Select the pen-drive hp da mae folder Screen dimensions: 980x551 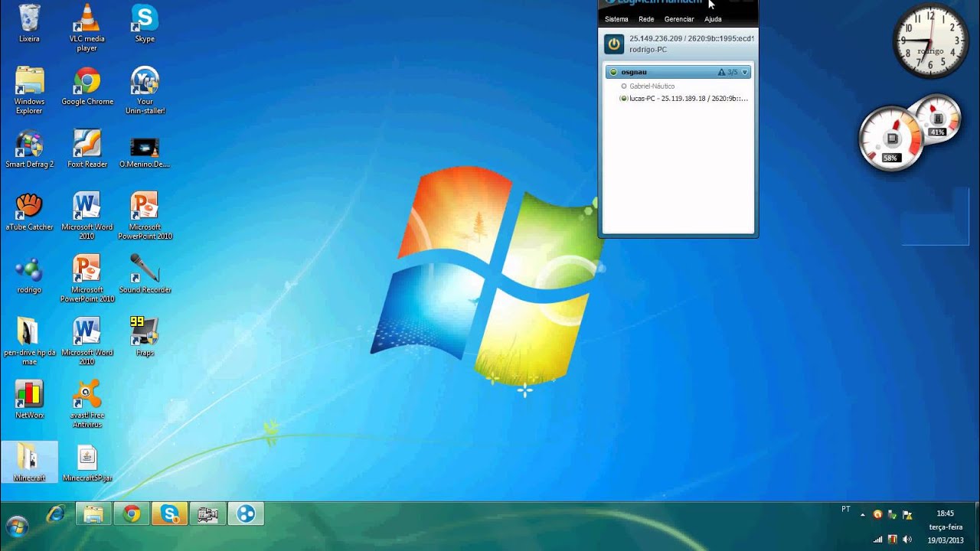29,341
